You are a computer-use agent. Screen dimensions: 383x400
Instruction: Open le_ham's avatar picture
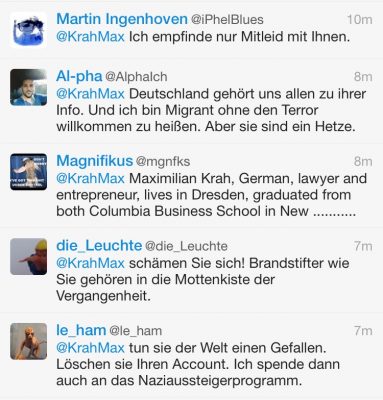(x=28, y=341)
